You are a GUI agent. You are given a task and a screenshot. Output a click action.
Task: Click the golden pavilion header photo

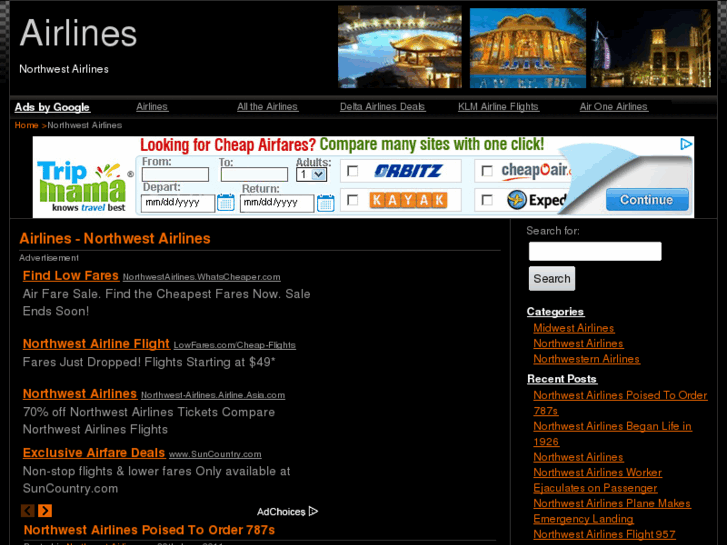coord(528,48)
